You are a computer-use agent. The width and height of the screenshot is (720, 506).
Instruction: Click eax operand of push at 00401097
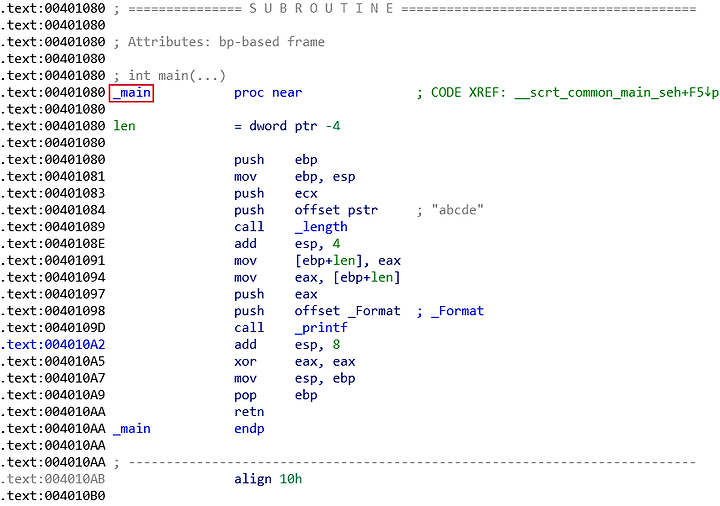coord(306,294)
